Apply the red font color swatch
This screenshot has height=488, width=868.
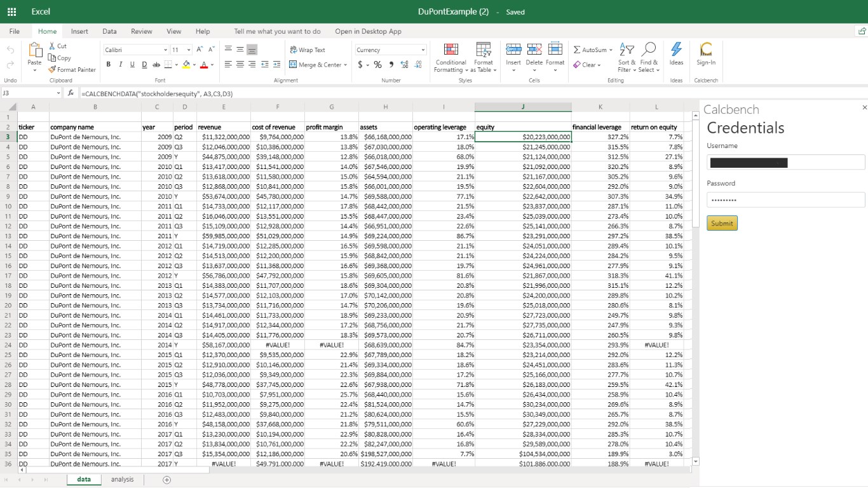click(203, 65)
